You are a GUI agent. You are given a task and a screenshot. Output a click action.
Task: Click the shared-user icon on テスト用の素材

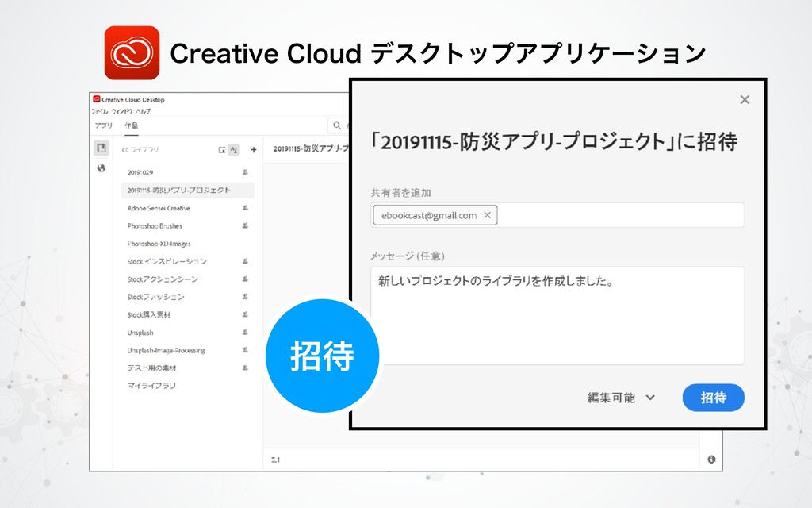click(x=245, y=368)
